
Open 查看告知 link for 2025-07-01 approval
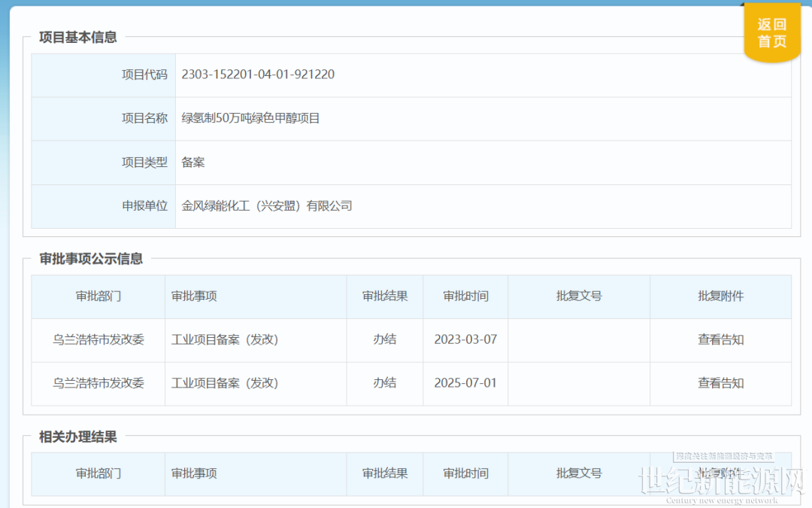click(x=720, y=383)
